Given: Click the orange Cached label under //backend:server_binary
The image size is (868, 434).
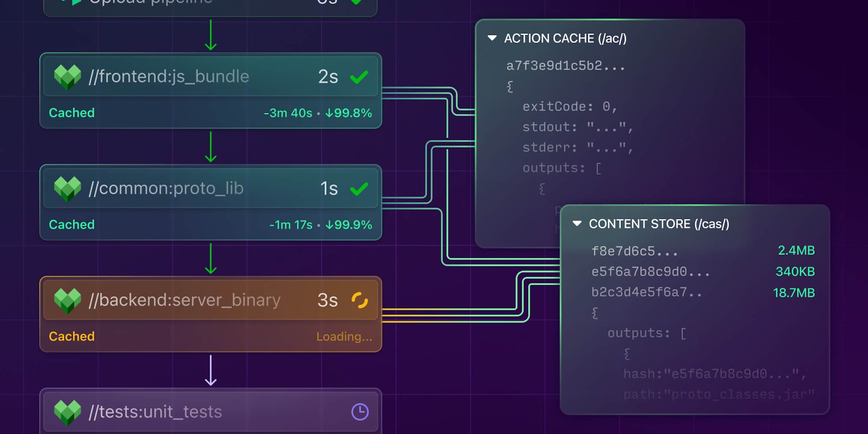Looking at the screenshot, I should pos(72,336).
